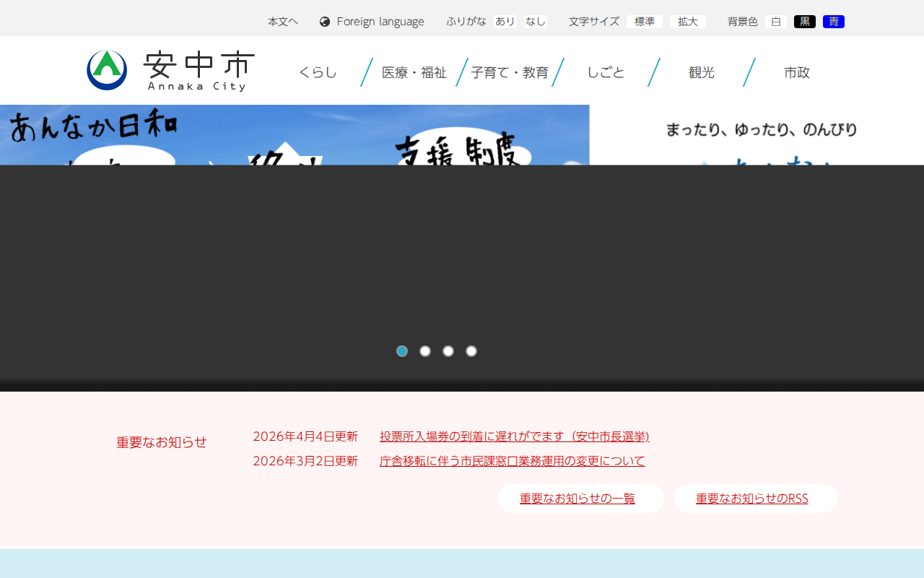Image resolution: width=924 pixels, height=578 pixels.
Task: Open the Foreign language globe menu
Action: click(x=371, y=21)
